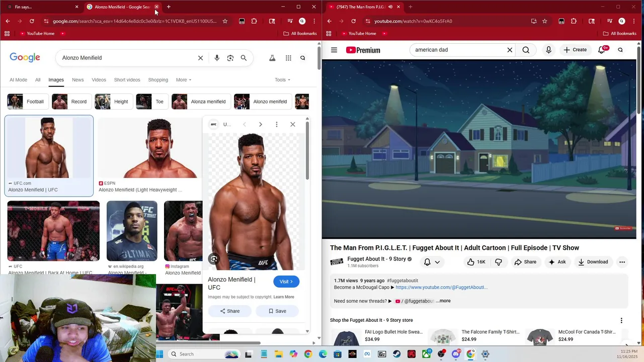Expand video description with more
The width and height of the screenshot is (644, 362).
click(x=443, y=301)
